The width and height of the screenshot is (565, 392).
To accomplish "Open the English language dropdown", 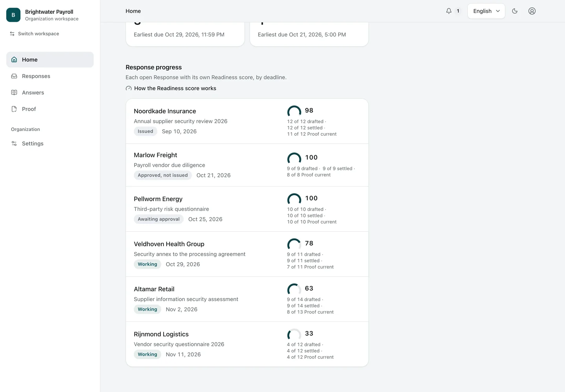I will coord(486,11).
